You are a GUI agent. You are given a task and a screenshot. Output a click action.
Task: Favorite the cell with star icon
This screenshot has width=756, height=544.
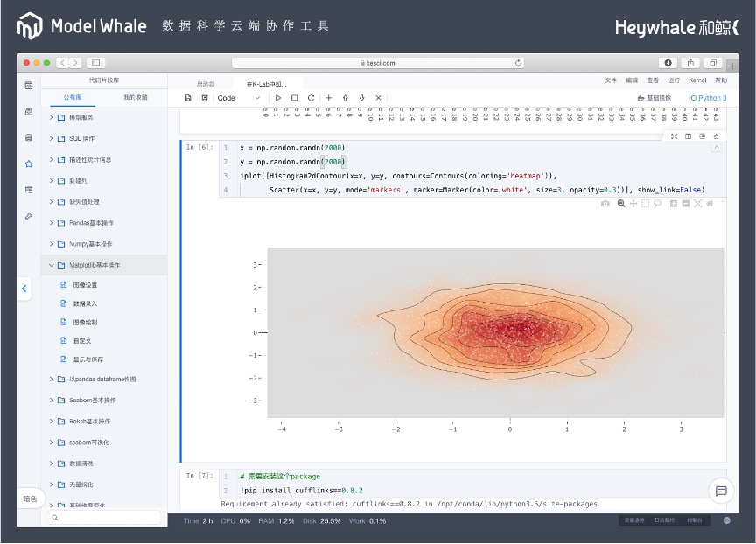(717, 136)
